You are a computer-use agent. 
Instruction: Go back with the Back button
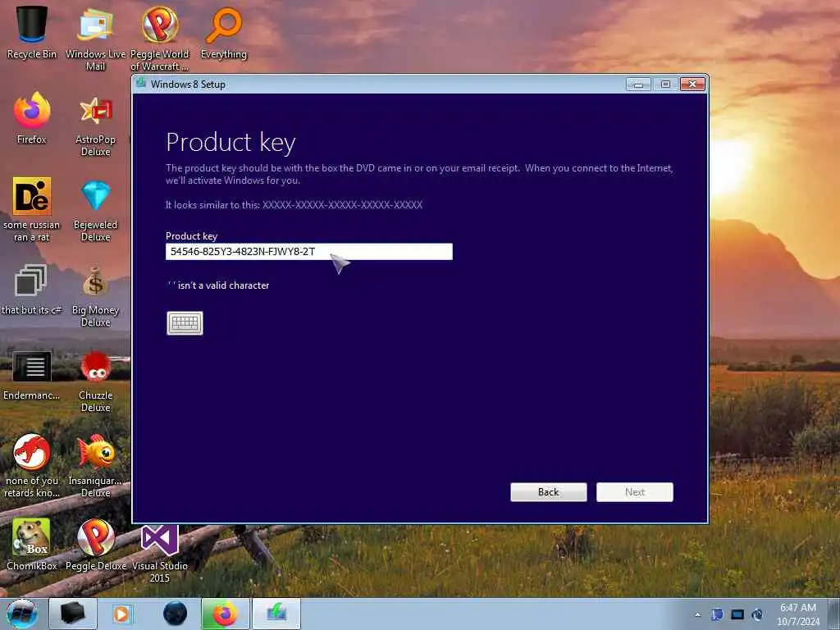click(x=549, y=492)
